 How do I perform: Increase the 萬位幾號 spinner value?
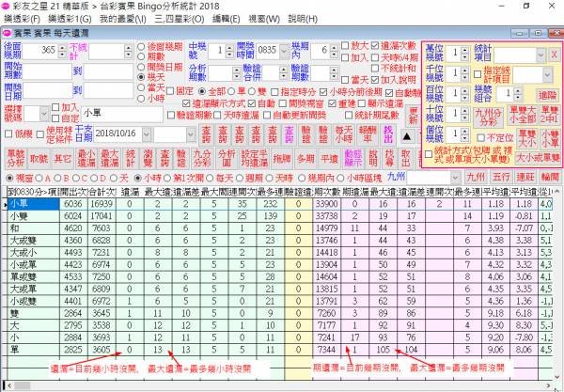pos(463,51)
